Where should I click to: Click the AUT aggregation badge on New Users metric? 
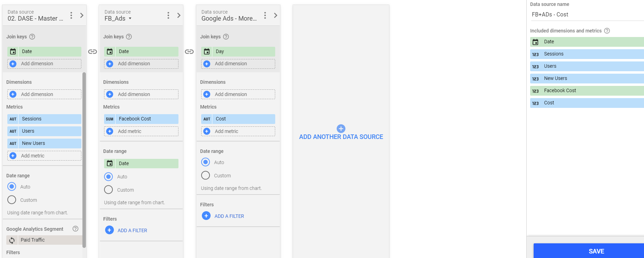pos(13,143)
